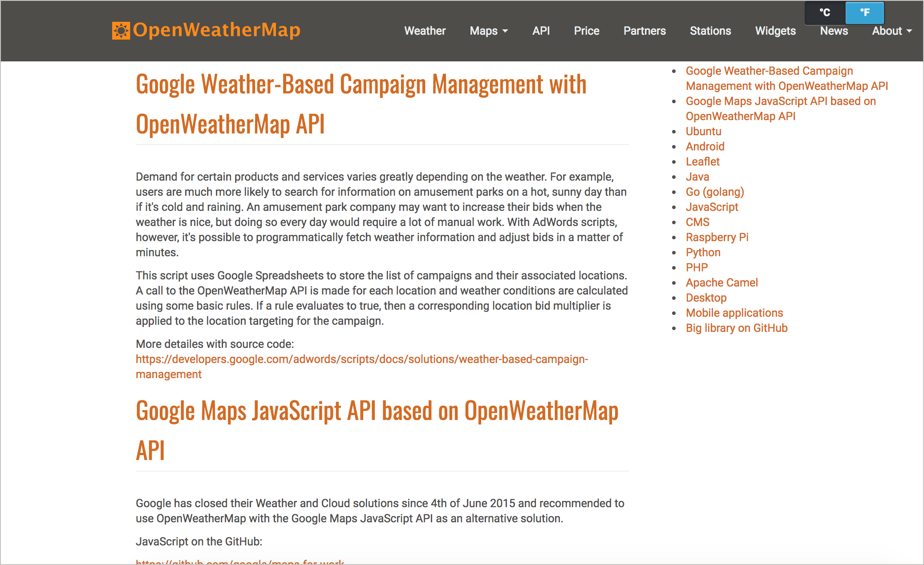Open the News menu item
Screen dimensions: 924x565
[x=834, y=31]
